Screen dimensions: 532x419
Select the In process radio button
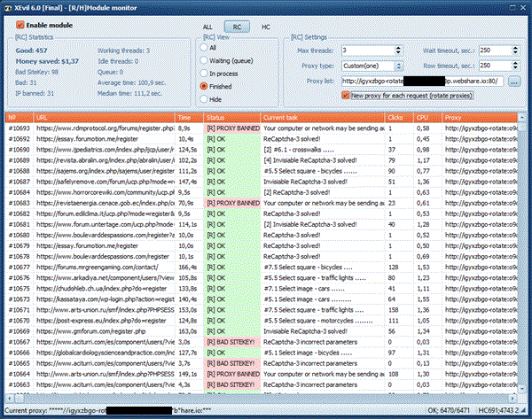pos(204,74)
